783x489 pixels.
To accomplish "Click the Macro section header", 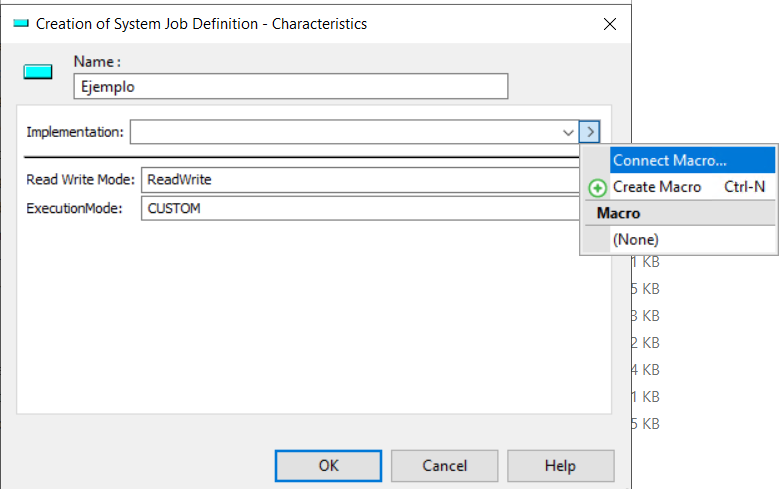I will 680,213.
